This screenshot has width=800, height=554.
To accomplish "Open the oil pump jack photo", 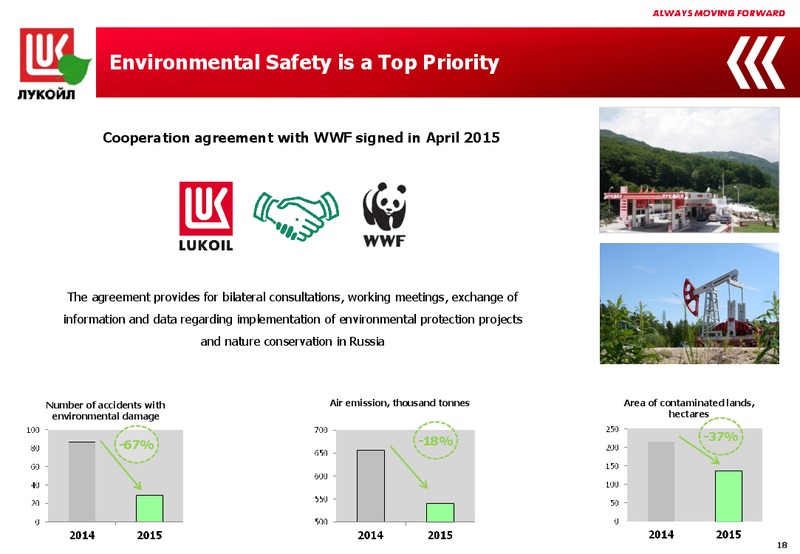I will tap(689, 304).
